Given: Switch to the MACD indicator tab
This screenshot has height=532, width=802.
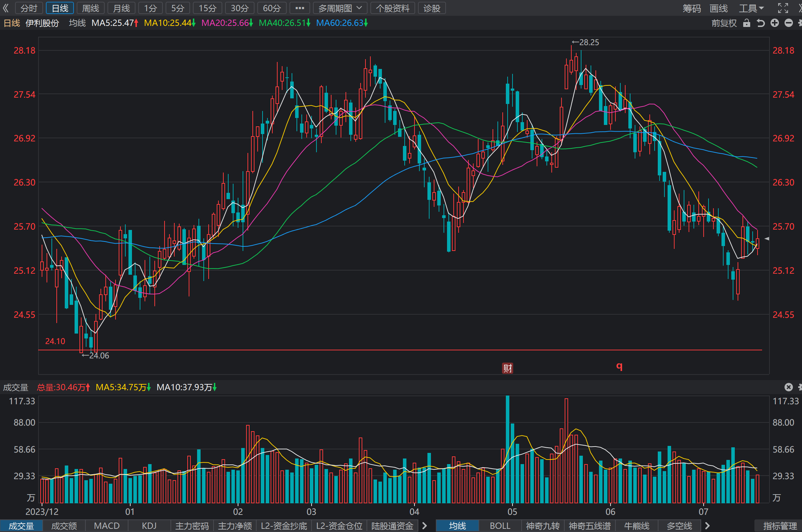Looking at the screenshot, I should (x=107, y=526).
